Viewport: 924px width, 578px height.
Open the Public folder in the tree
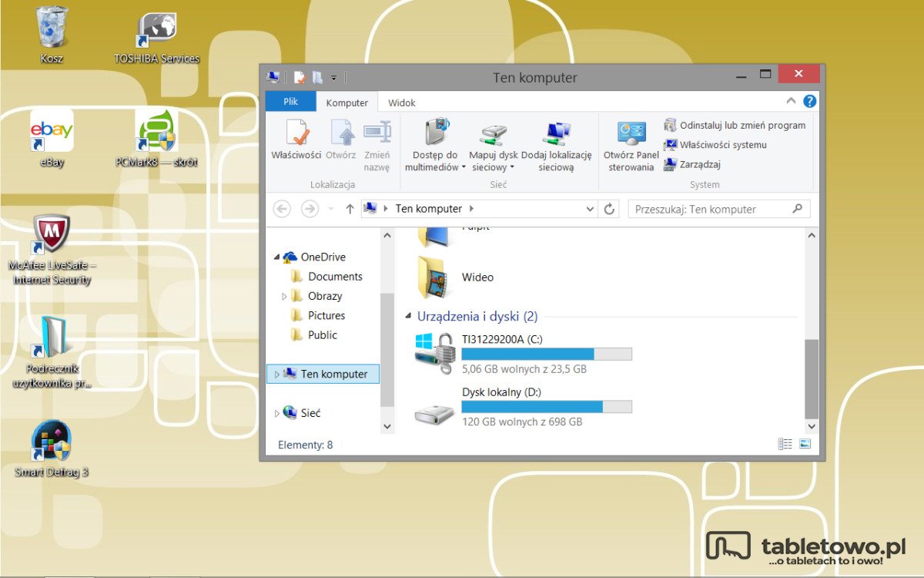[x=314, y=334]
